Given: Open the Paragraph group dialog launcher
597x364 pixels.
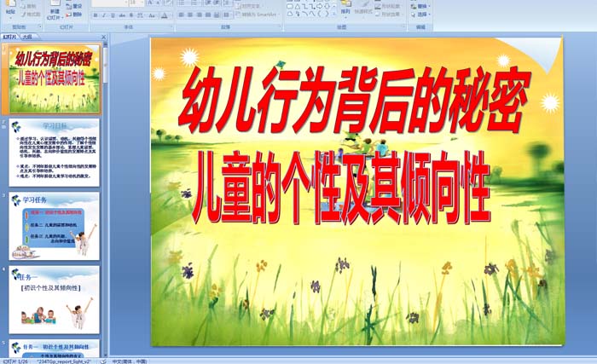Looking at the screenshot, I should 280,26.
